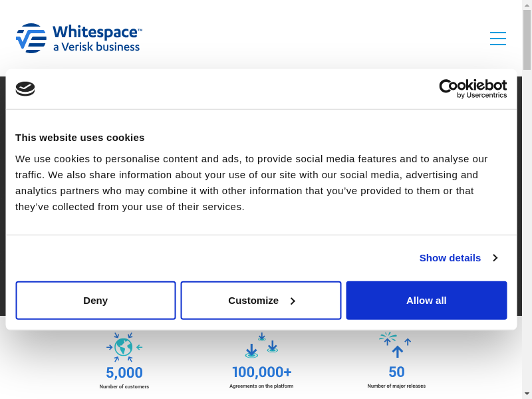Click the Whitespace Verisk logo

[x=78, y=38]
